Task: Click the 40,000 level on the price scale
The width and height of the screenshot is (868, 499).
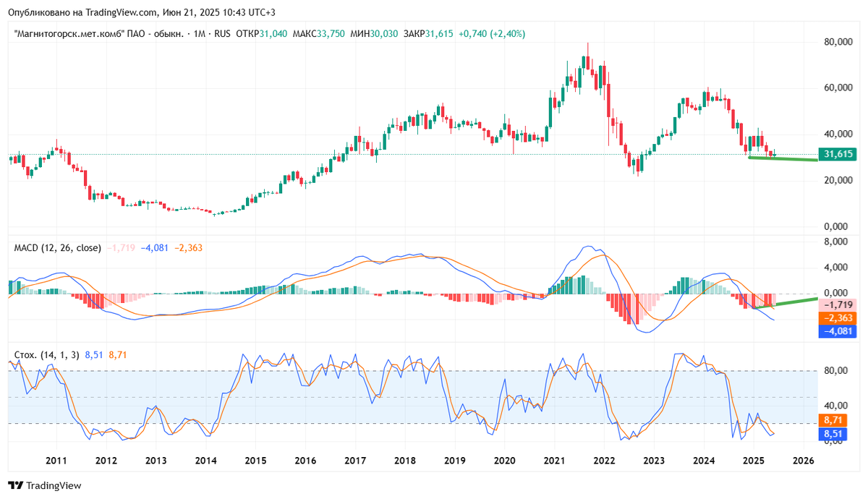Action: [x=838, y=132]
